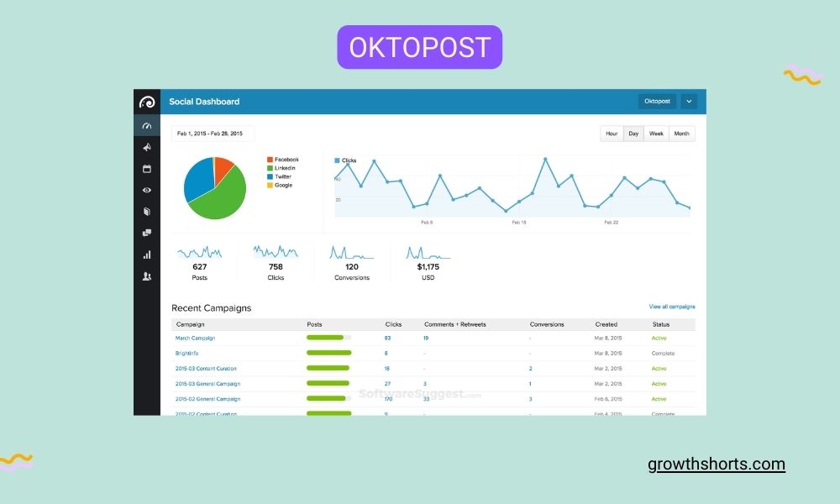Select the tags icon in the sidebar
Viewport: 840px width, 504px height.
[x=147, y=210]
